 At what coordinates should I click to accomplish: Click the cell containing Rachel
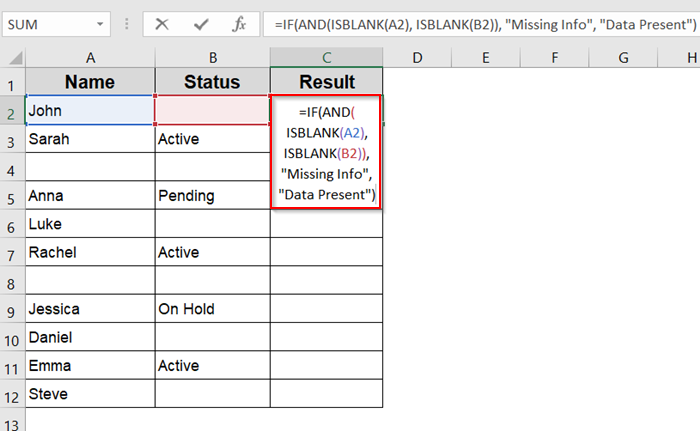click(x=90, y=252)
